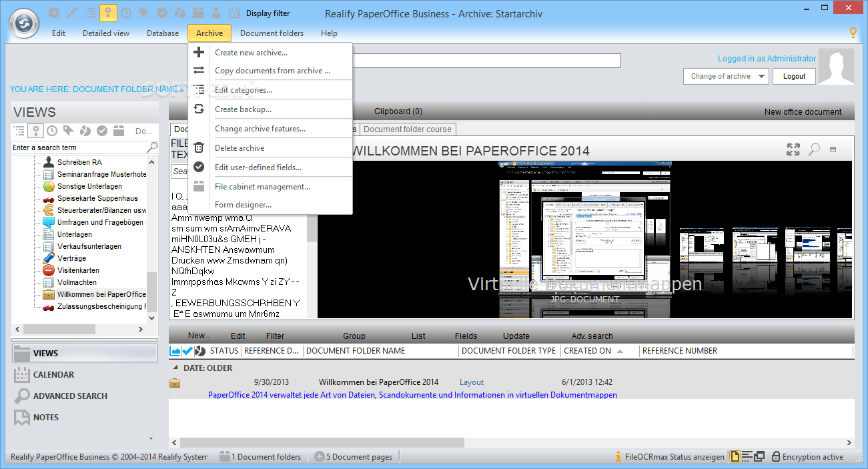Click the Views panel file cabinet icon

[119, 131]
